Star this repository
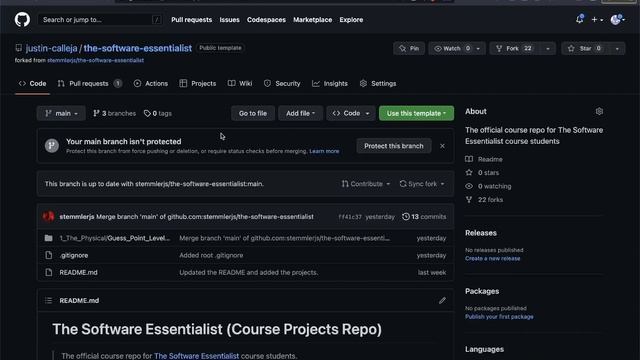 (585, 48)
